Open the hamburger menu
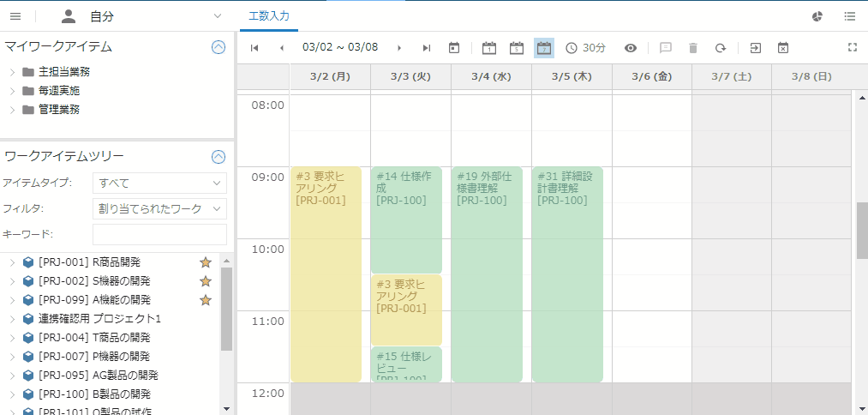The image size is (868, 415). click(x=15, y=16)
